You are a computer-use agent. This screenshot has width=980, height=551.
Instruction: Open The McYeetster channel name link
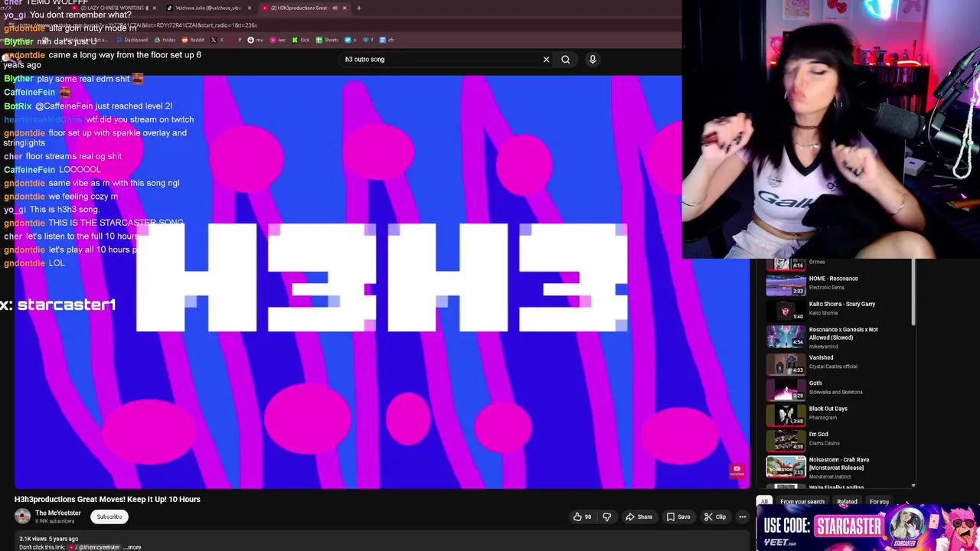[x=57, y=513]
